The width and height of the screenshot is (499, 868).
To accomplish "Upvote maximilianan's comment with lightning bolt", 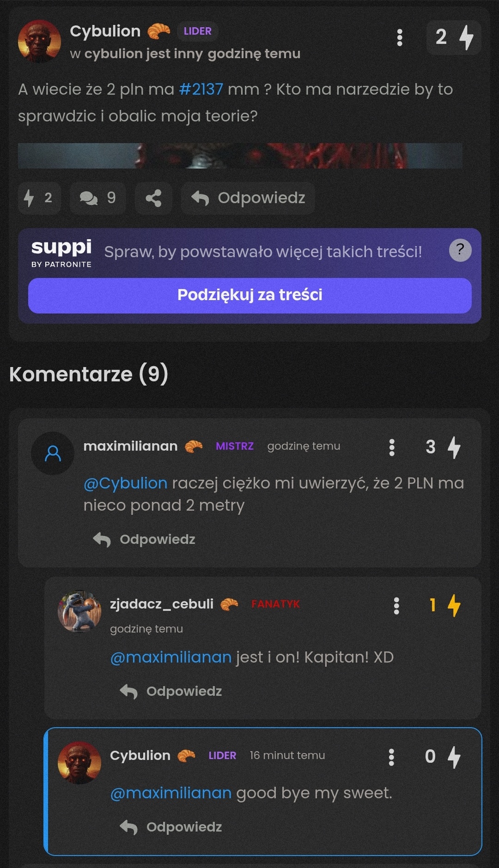I will point(454,447).
